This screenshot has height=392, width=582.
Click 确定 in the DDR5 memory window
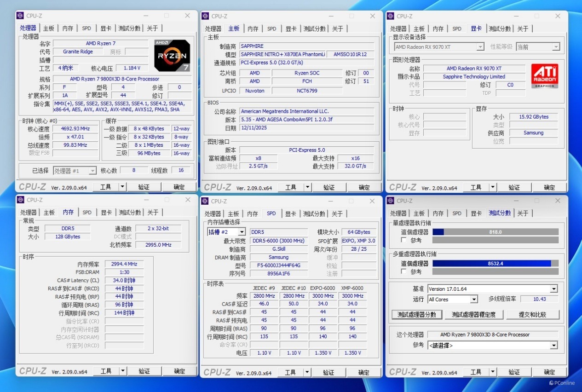[179, 371]
